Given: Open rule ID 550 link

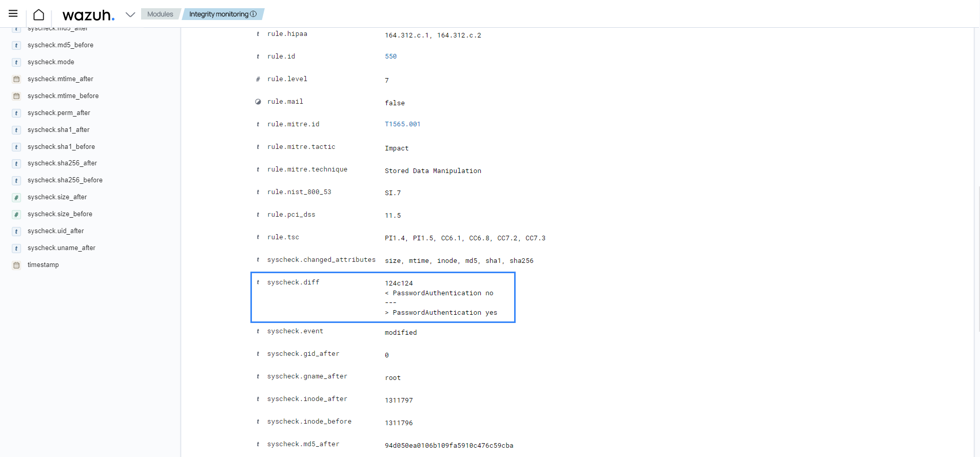Looking at the screenshot, I should (391, 56).
